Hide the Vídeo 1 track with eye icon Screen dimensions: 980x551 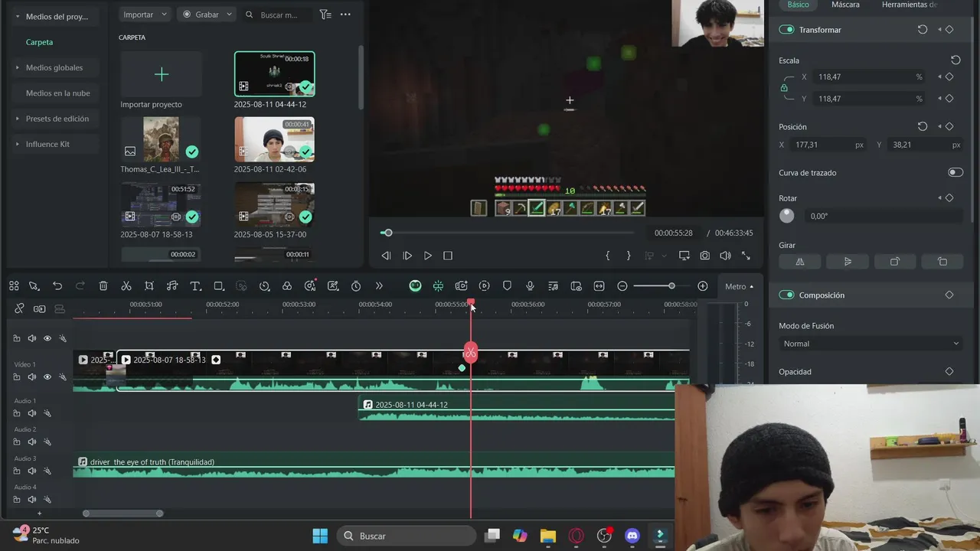coord(47,377)
